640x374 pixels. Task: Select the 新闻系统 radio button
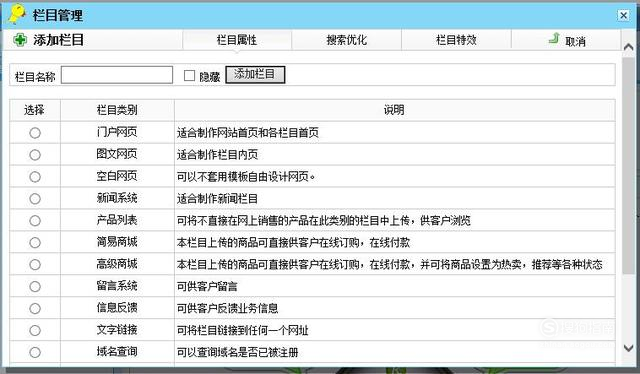tap(35, 199)
